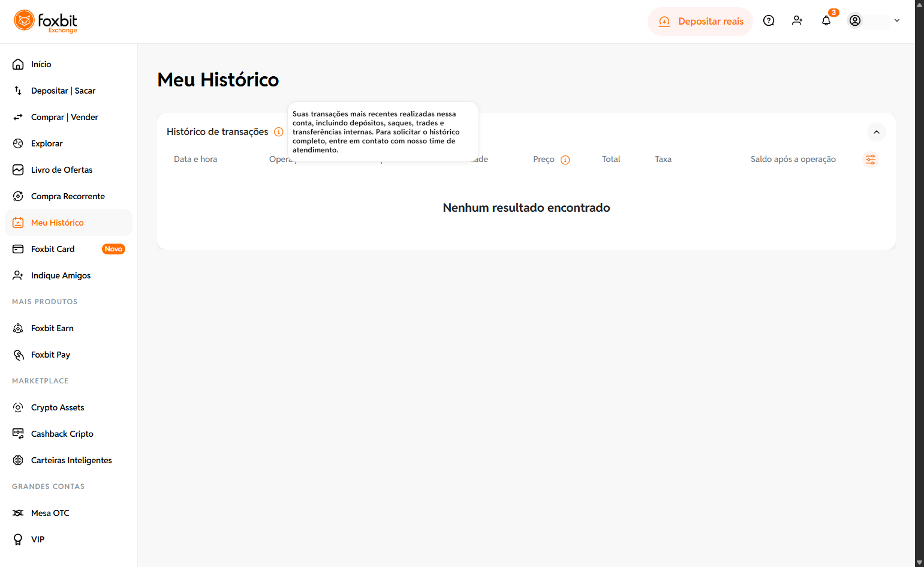Click the invite friend icon in header
The image size is (924, 567).
coord(797,21)
